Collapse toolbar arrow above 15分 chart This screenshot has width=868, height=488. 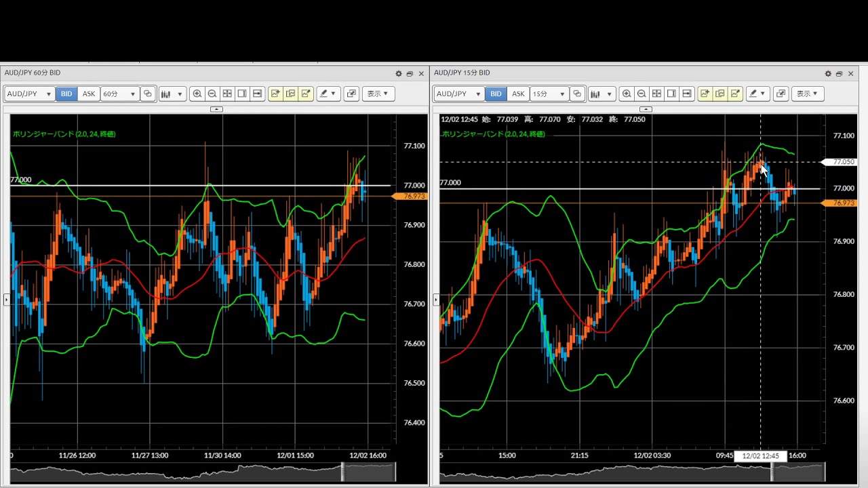tap(646, 109)
